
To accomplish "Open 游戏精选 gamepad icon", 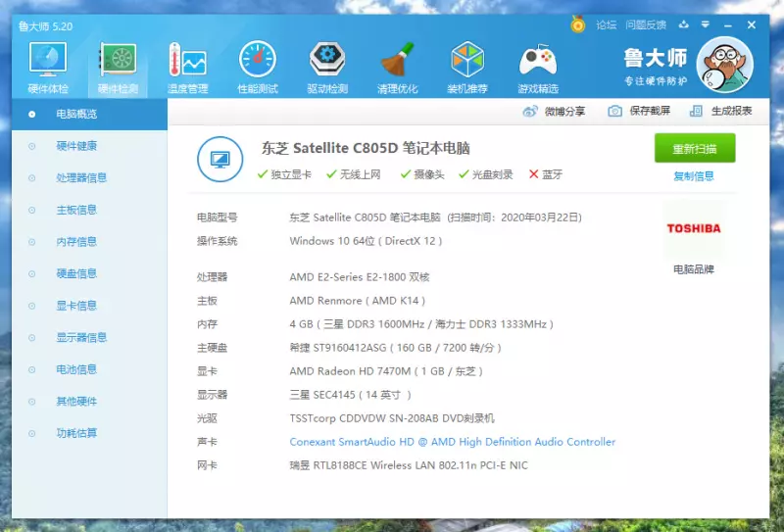I will 538,68.
